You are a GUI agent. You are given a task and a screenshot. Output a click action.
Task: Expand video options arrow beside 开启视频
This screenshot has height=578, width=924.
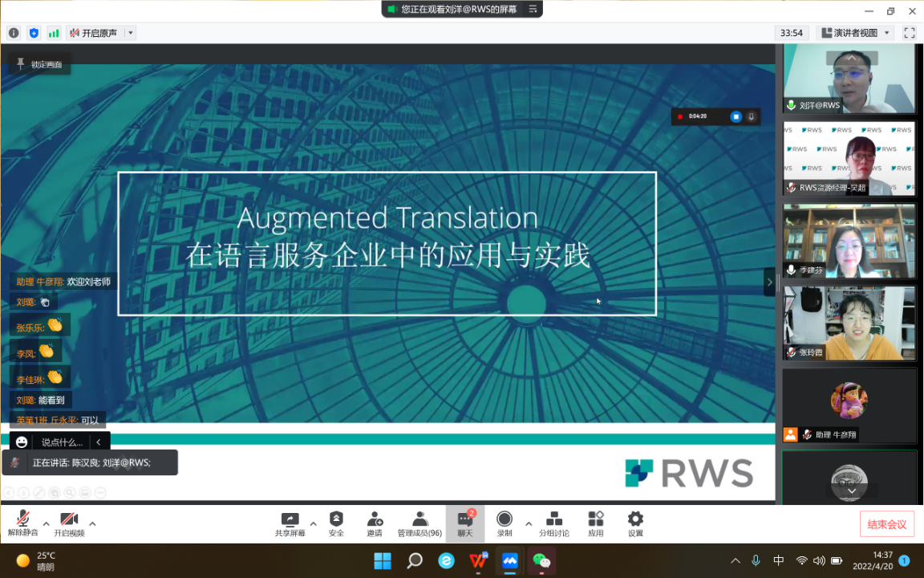[x=92, y=523]
